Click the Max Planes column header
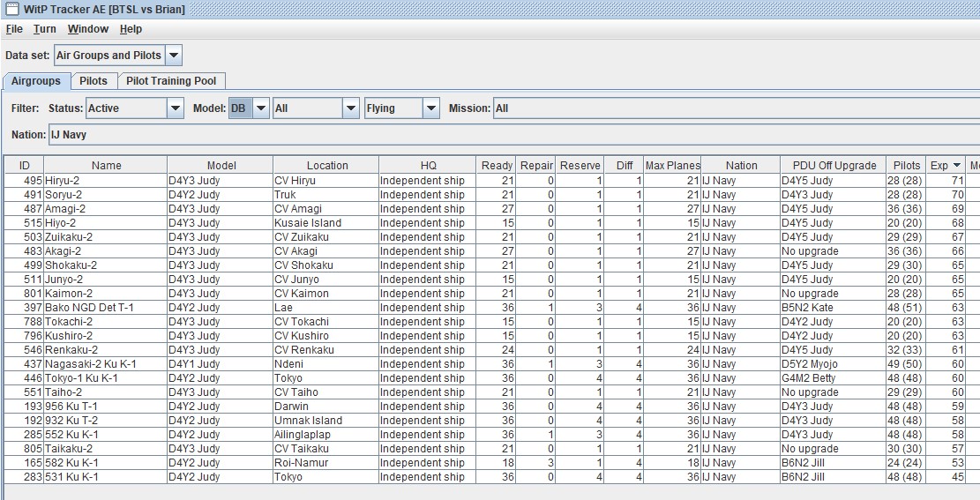The height and width of the screenshot is (500, 980). coord(672,166)
